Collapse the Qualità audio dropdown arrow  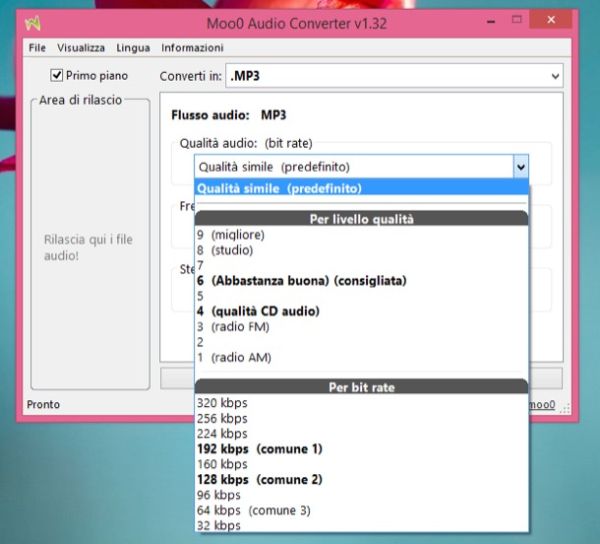point(519,167)
